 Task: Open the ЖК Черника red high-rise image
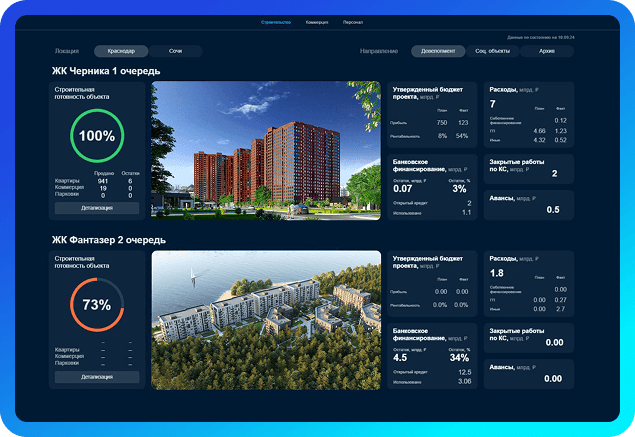266,151
